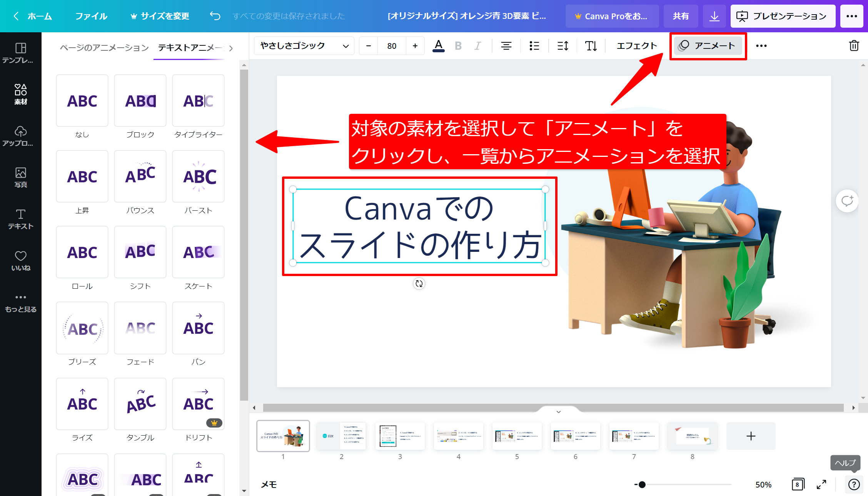This screenshot has height=496, width=868.
Task: Select the タンブル animation
Action: tap(140, 404)
